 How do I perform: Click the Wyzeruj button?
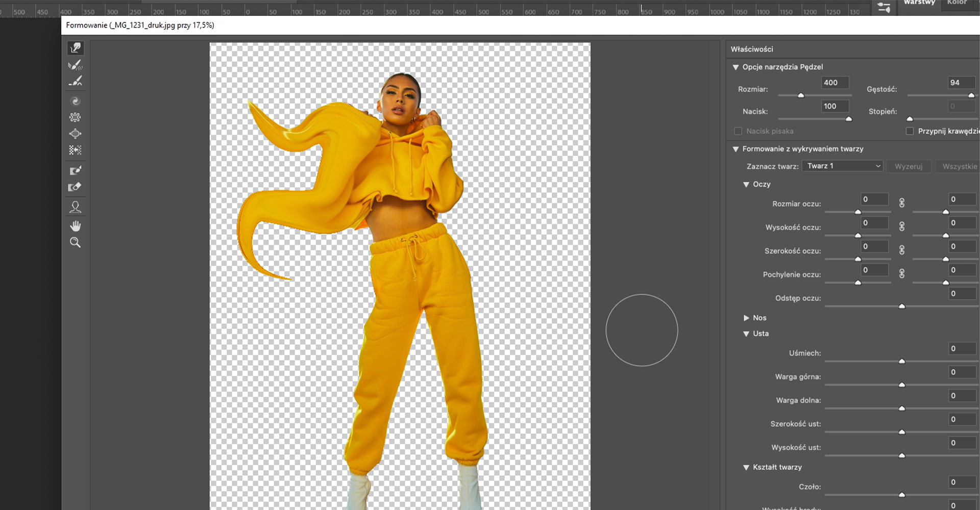point(909,167)
